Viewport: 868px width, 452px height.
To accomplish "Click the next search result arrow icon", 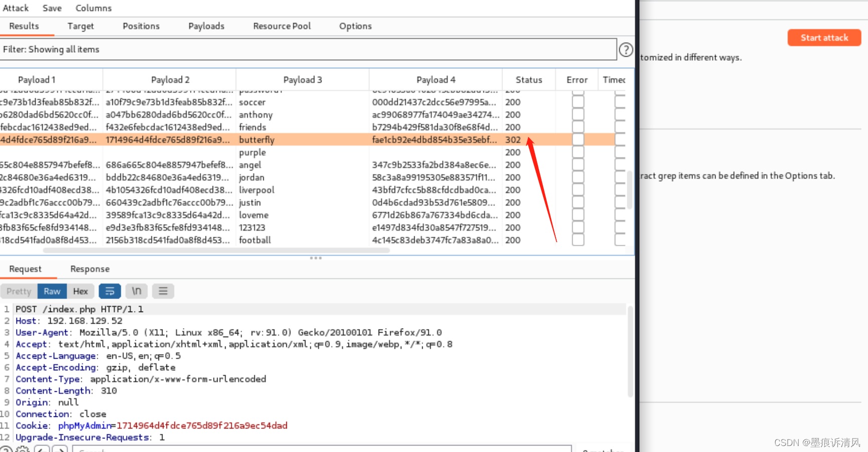I will pyautogui.click(x=59, y=449).
